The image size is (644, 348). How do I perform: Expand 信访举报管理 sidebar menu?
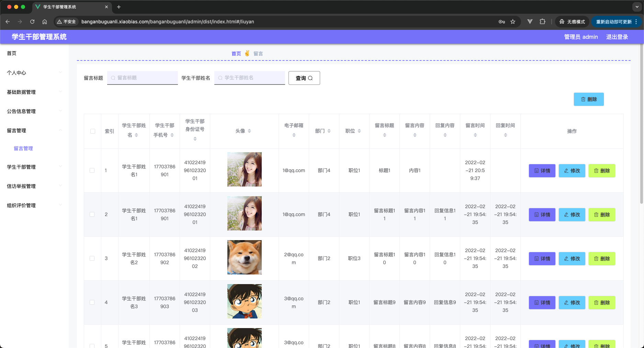(x=34, y=186)
